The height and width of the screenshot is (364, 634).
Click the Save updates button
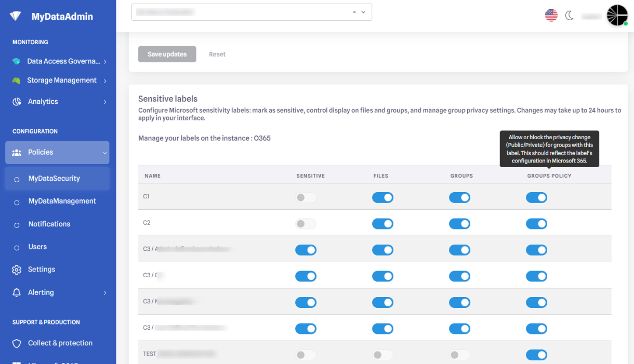click(167, 54)
